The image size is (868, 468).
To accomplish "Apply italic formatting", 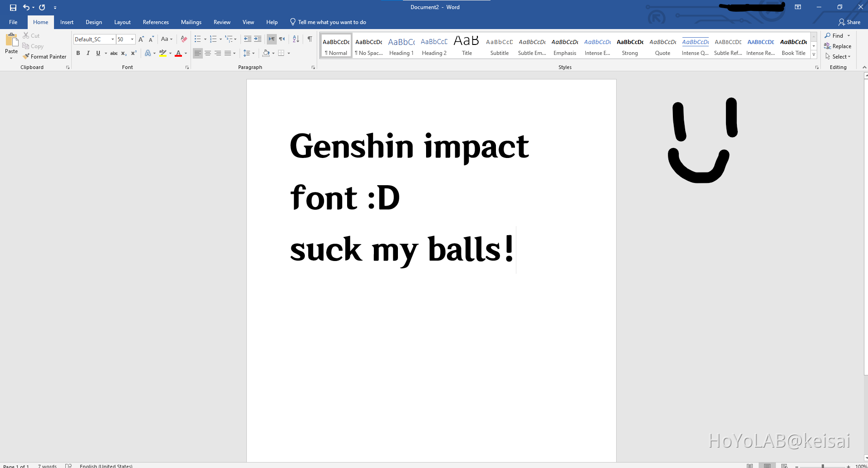I will point(88,53).
